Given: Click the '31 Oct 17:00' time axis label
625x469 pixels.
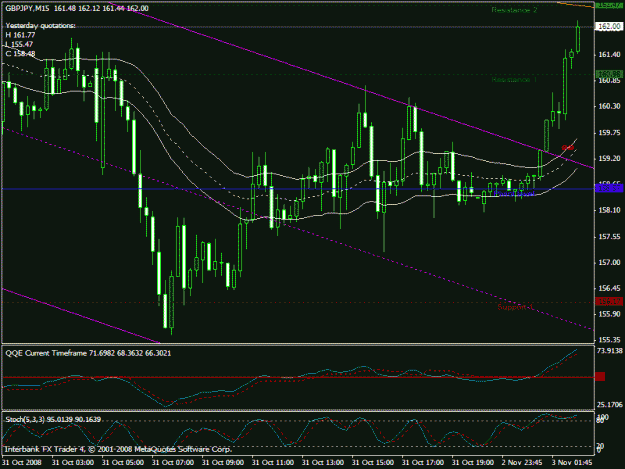Looking at the screenshot, I should click(423, 463).
